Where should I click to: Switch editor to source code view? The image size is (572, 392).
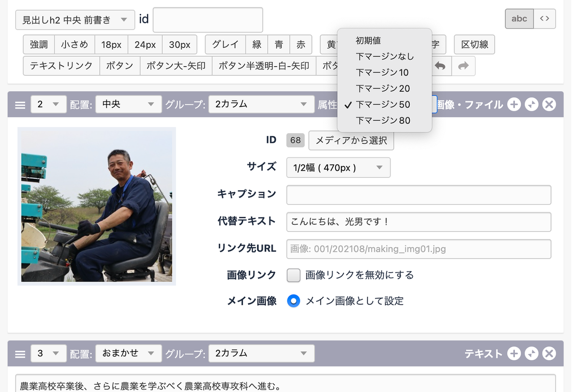pyautogui.click(x=544, y=19)
